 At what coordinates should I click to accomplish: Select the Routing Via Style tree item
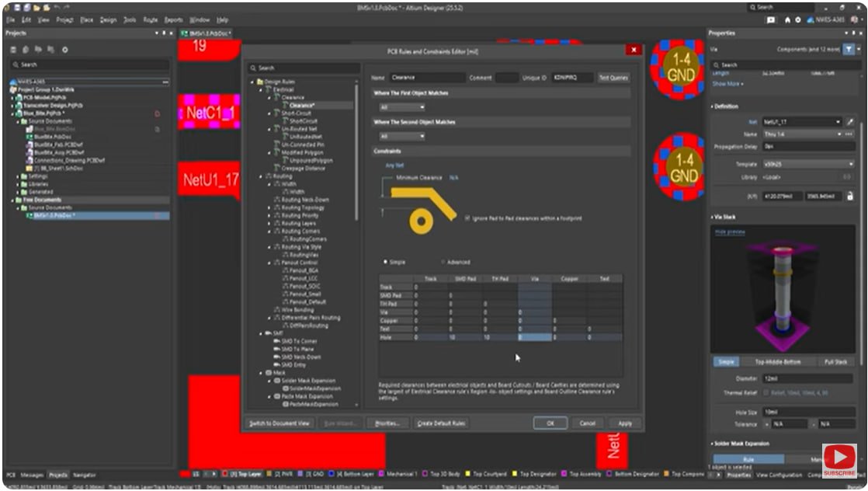300,247
